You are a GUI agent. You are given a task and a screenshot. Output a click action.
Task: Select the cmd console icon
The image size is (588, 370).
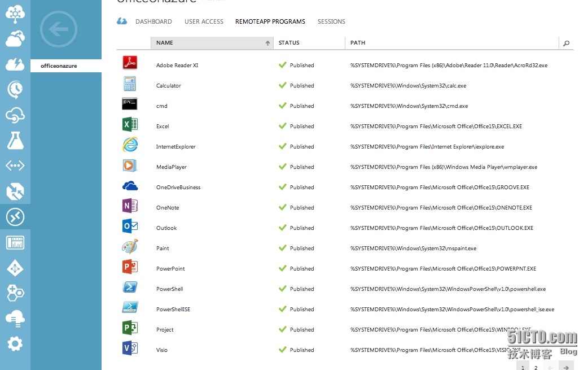(x=129, y=103)
